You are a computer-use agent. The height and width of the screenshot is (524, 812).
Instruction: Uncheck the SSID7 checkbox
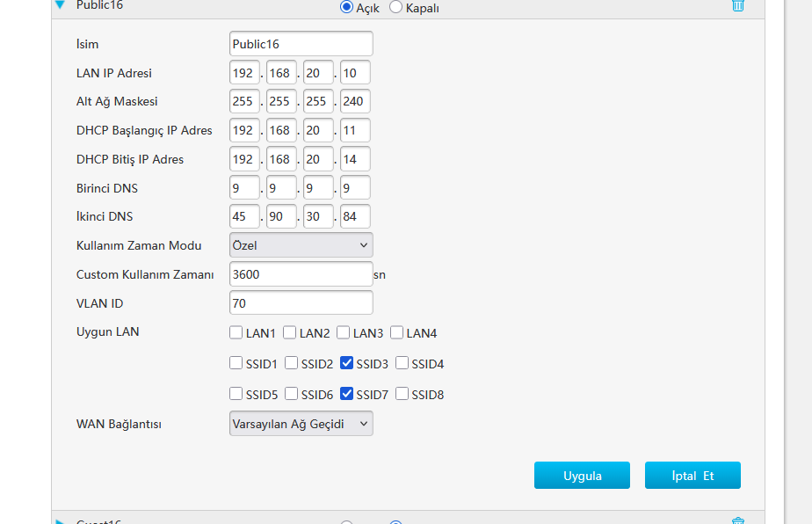tap(346, 394)
